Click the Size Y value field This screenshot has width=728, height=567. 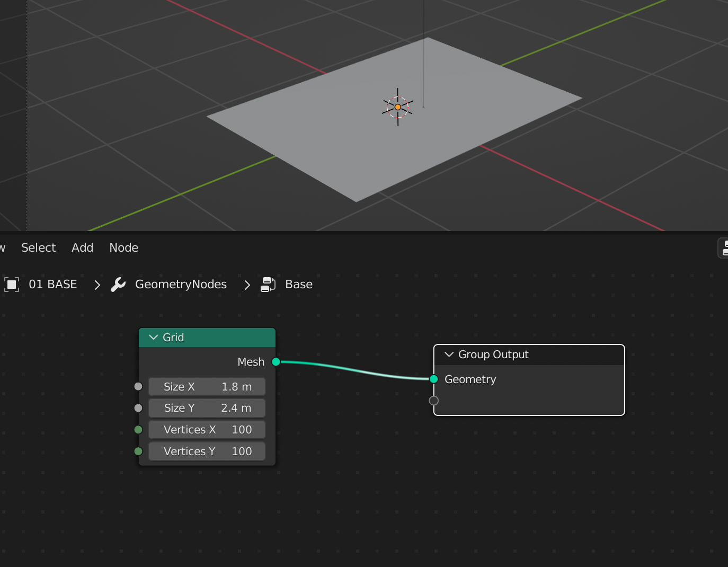click(207, 408)
